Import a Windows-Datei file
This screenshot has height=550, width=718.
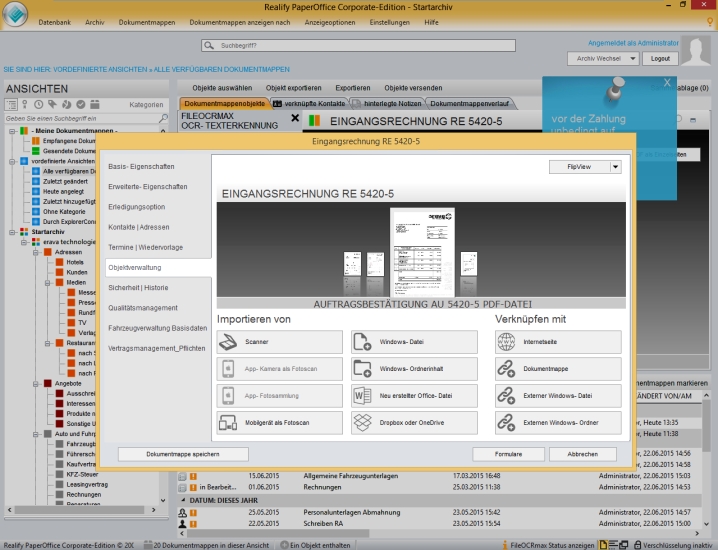click(x=416, y=342)
